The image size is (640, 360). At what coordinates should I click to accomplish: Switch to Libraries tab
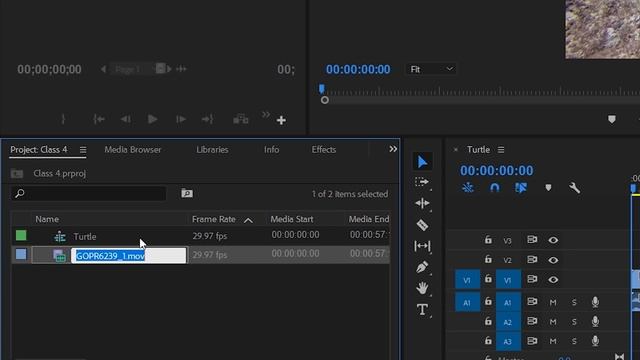pos(212,149)
